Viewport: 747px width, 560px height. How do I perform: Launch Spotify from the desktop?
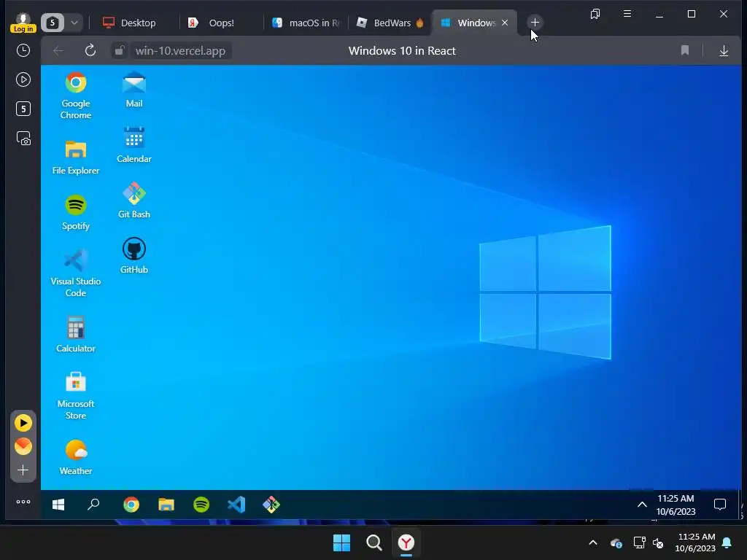click(x=76, y=212)
